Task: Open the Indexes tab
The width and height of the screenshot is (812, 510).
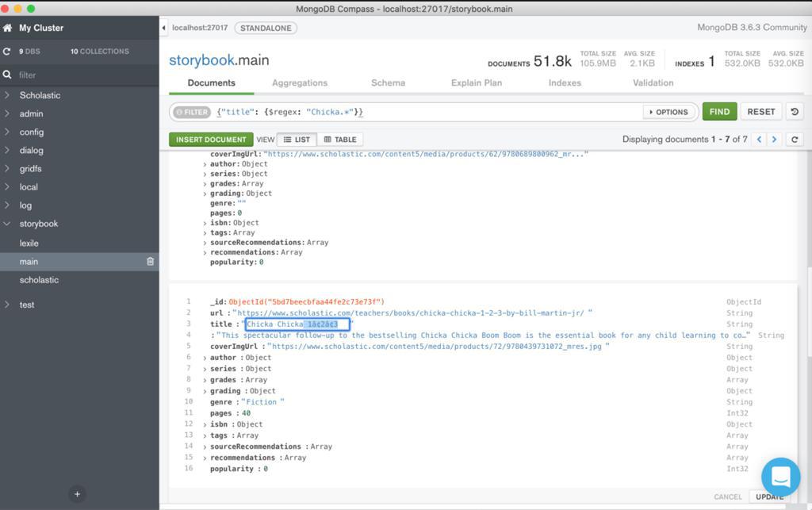Action: pos(565,82)
